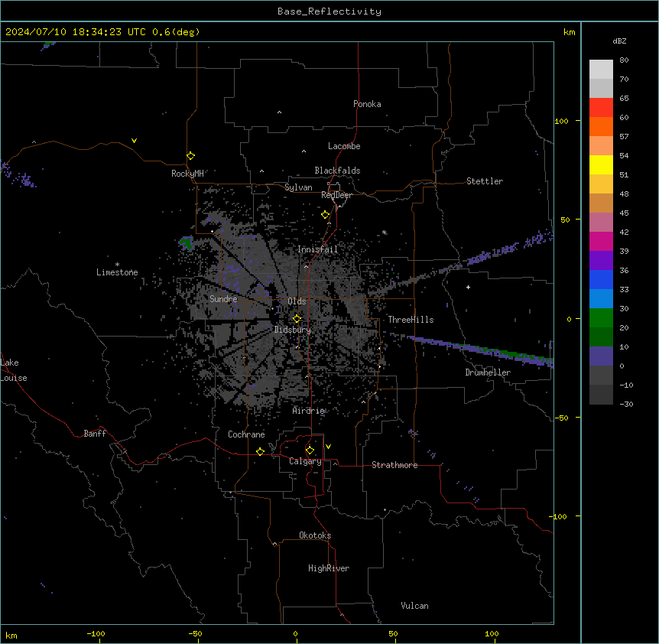Viewport: 659px width, 644px height.
Task: Click the Vulcan label
Action: click(415, 606)
